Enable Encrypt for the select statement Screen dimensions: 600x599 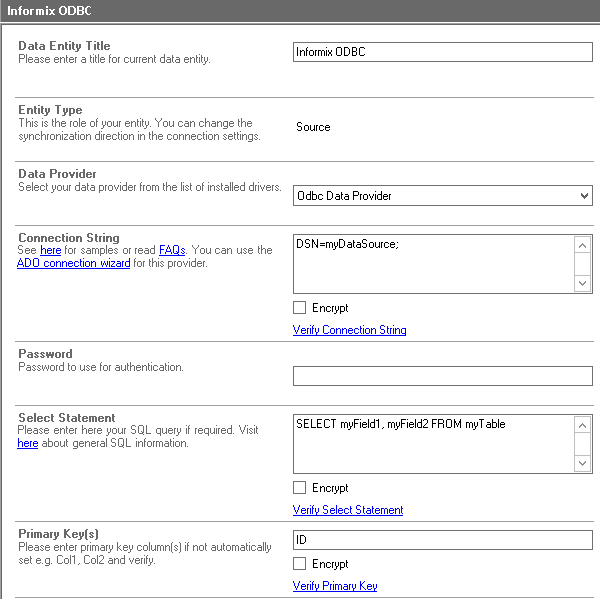[x=300, y=488]
